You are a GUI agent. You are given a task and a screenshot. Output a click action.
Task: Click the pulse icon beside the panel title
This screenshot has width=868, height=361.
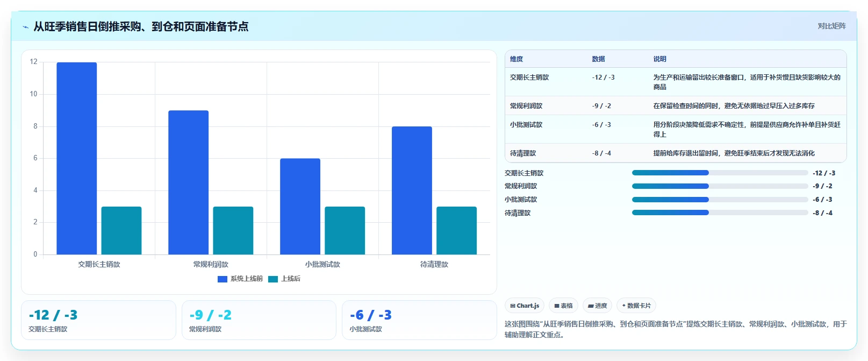25,27
